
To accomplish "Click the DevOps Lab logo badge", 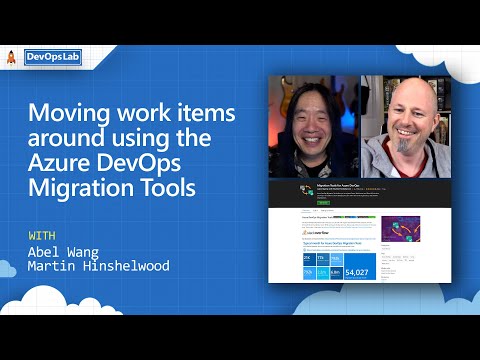I will coord(53,57).
